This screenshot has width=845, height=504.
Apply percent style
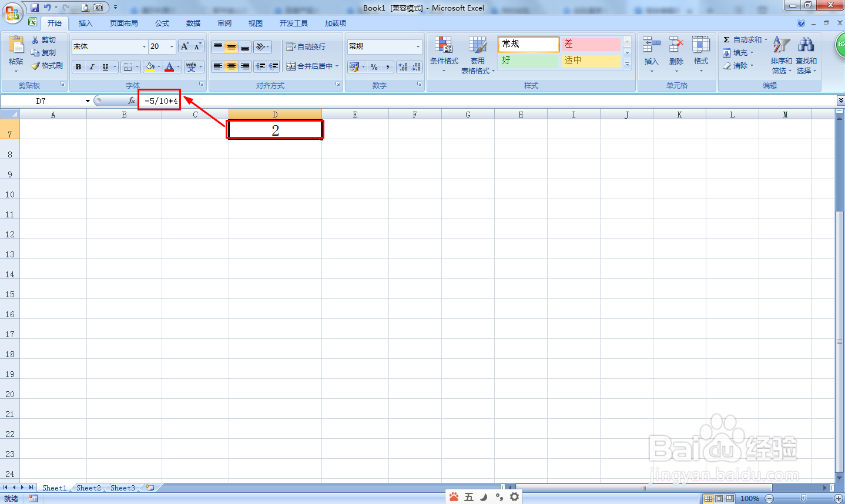pos(374,67)
